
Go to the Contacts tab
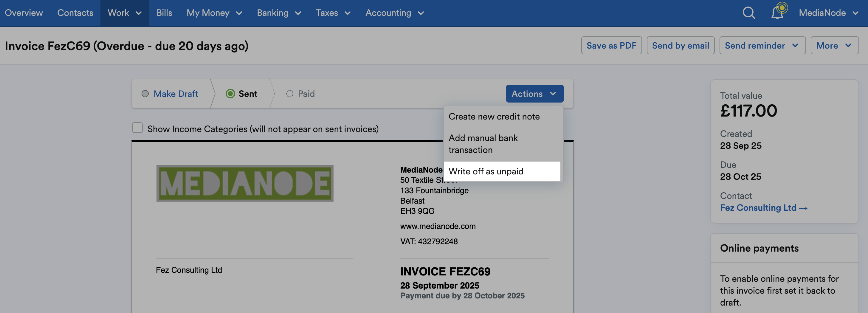tap(75, 13)
